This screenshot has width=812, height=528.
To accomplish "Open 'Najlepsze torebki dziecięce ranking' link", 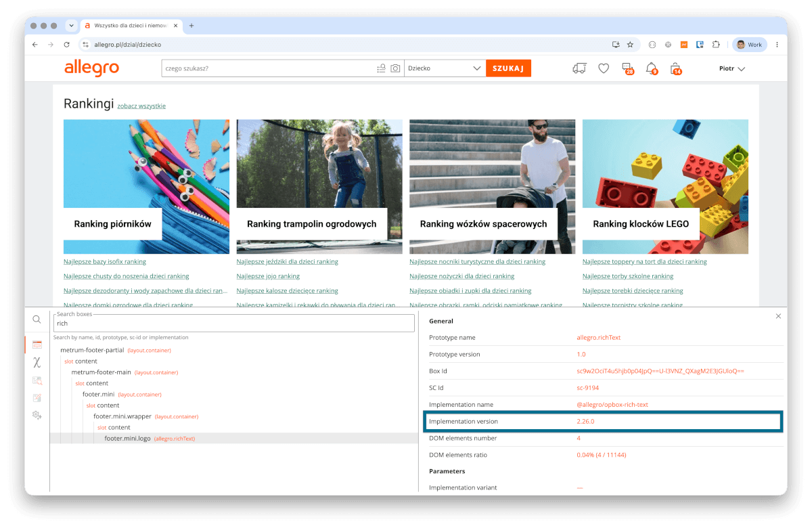I will (633, 291).
